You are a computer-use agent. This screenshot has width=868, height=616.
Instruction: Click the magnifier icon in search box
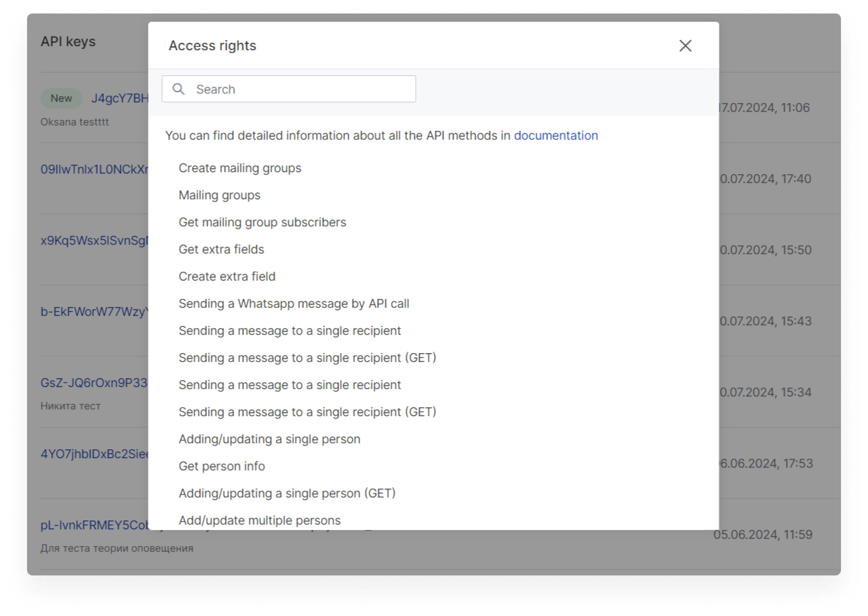pyautogui.click(x=178, y=89)
